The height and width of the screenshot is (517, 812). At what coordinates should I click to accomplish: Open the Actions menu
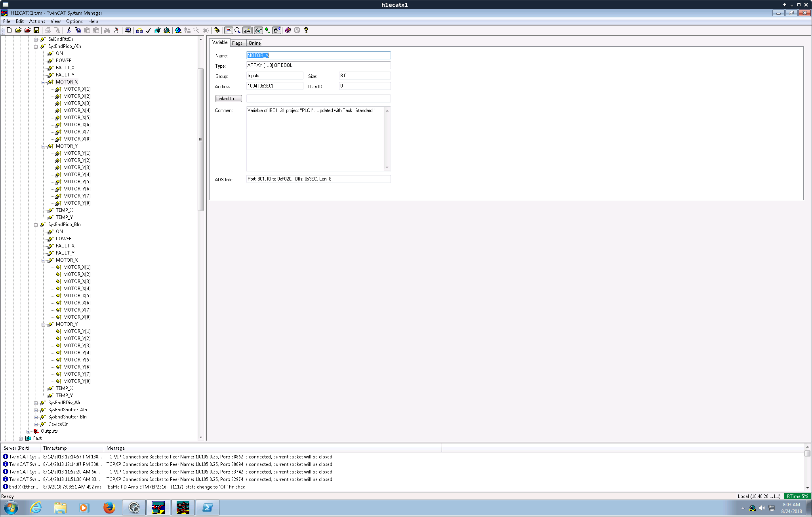pyautogui.click(x=37, y=21)
